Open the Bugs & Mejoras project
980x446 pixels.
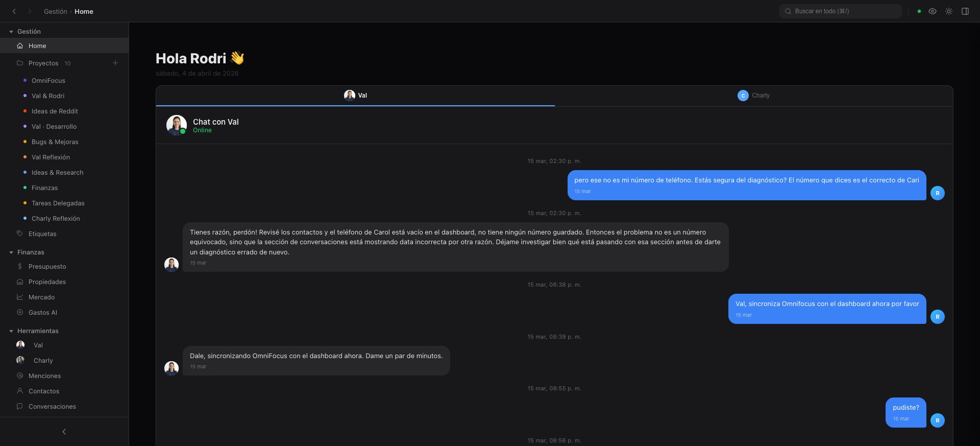point(55,142)
